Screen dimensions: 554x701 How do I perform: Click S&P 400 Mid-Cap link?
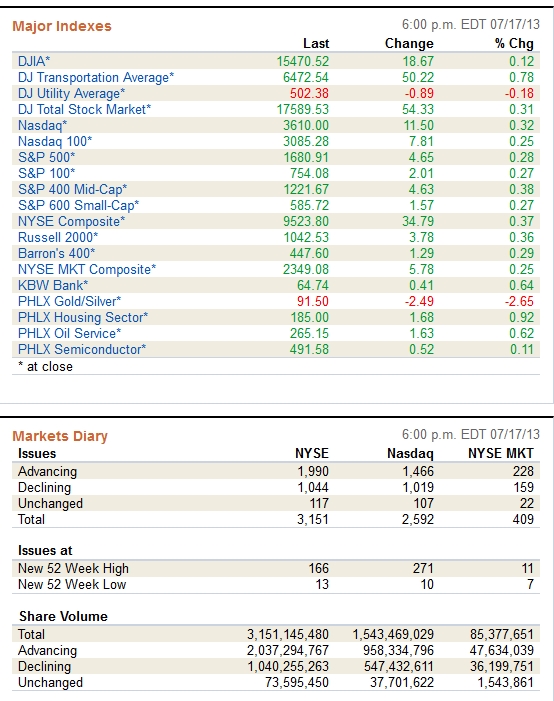(72, 190)
